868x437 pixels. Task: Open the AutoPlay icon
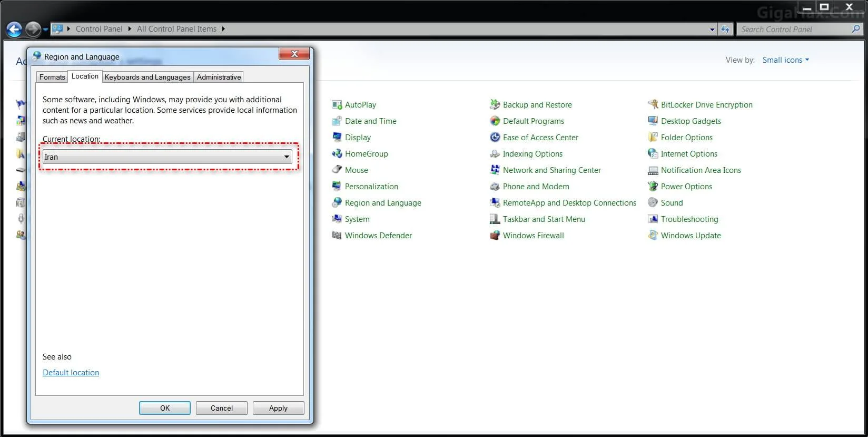337,105
